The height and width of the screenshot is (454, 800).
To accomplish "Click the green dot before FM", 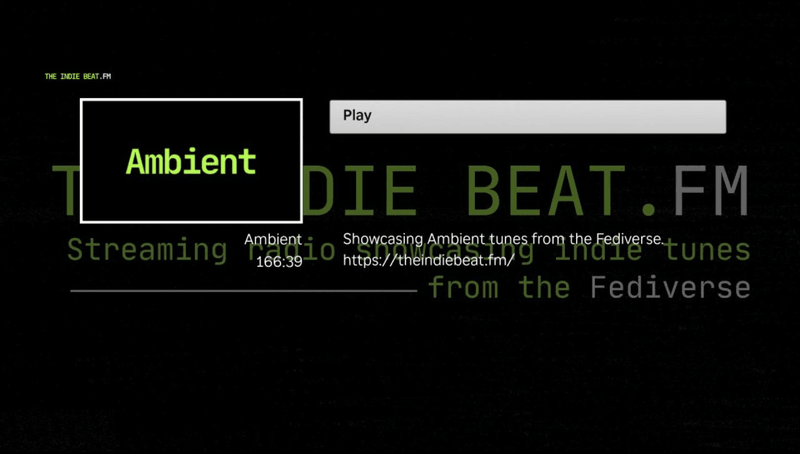I will [x=649, y=209].
